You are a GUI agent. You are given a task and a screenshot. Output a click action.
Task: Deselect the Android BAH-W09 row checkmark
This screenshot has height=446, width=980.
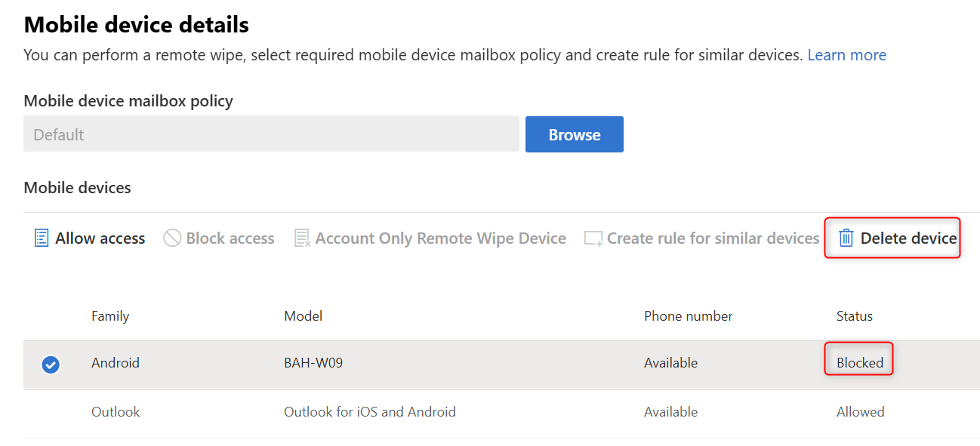tap(51, 365)
